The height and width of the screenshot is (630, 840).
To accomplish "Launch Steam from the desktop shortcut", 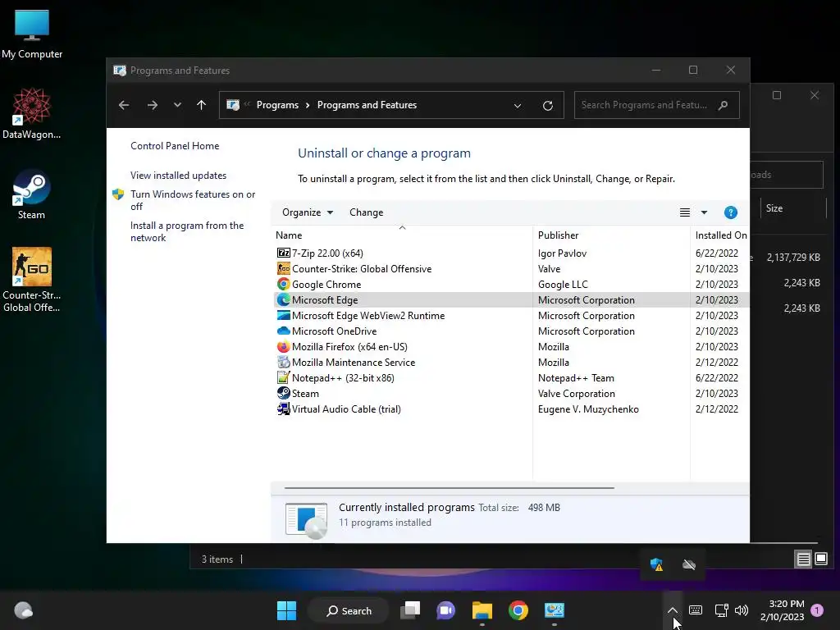I will pyautogui.click(x=32, y=194).
